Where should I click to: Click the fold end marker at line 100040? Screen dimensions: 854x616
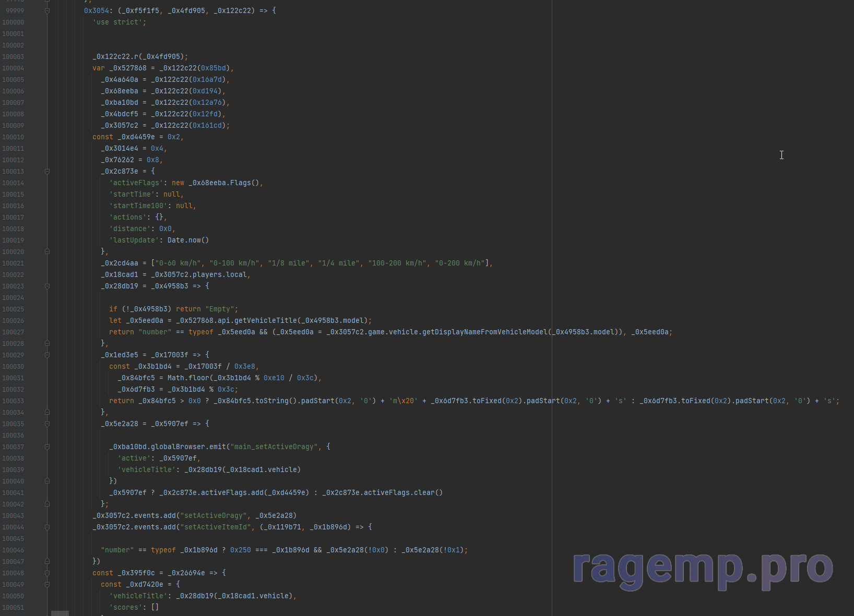coord(47,481)
